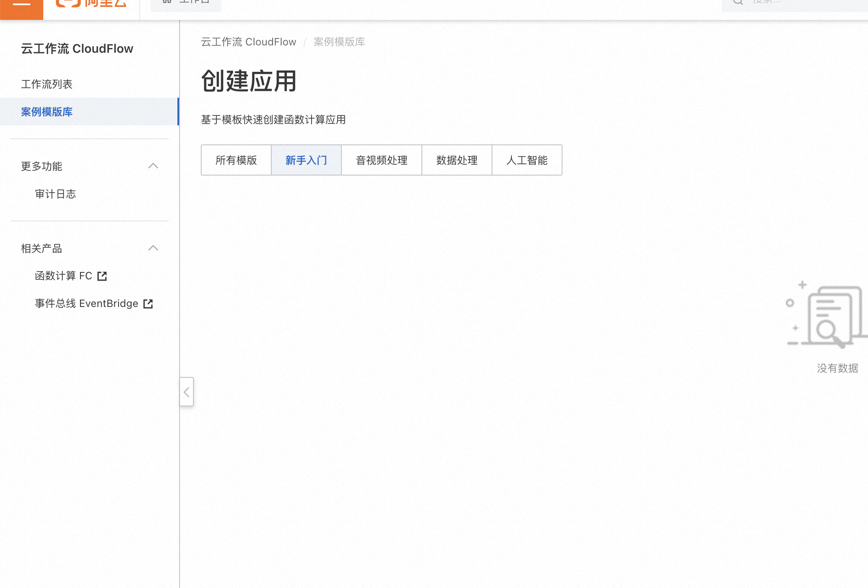Click the Alibaba Cloud logo
This screenshot has height=588, width=868.
pos(91,3)
